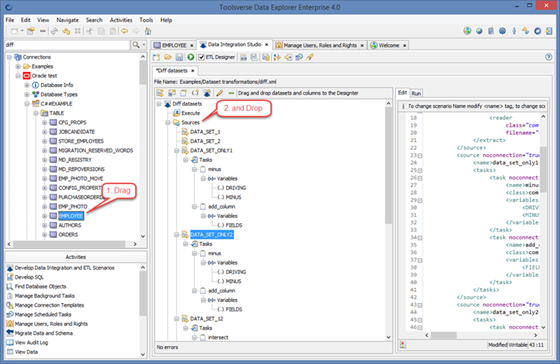This screenshot has height=364, width=560.
Task: Select the AUTHORS table in tree
Action: (70, 225)
